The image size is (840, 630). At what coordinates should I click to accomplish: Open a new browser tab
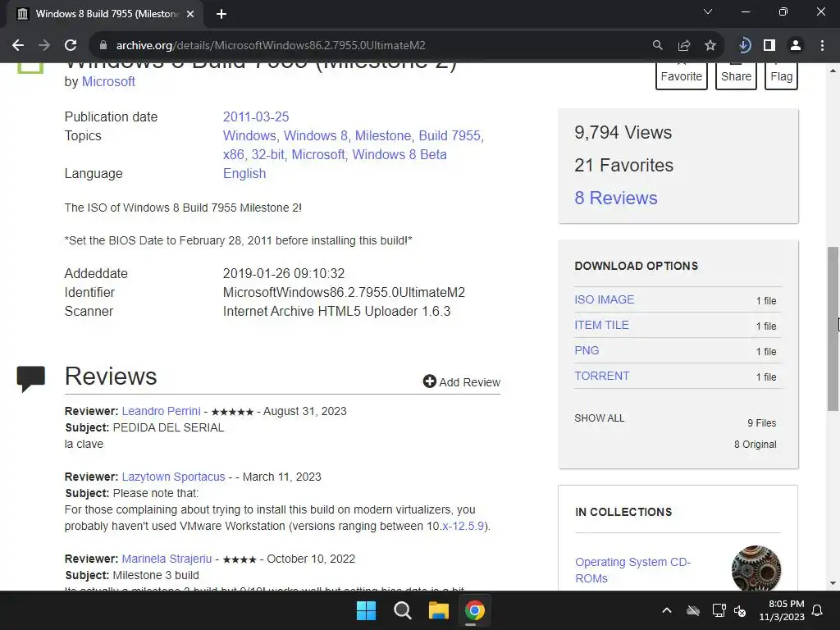pos(221,14)
